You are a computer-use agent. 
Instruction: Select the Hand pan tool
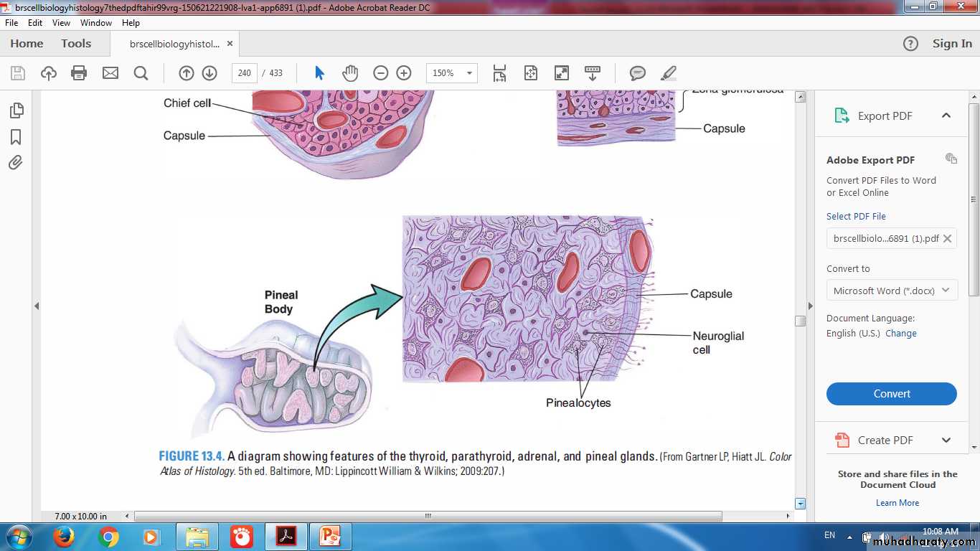pyautogui.click(x=350, y=73)
